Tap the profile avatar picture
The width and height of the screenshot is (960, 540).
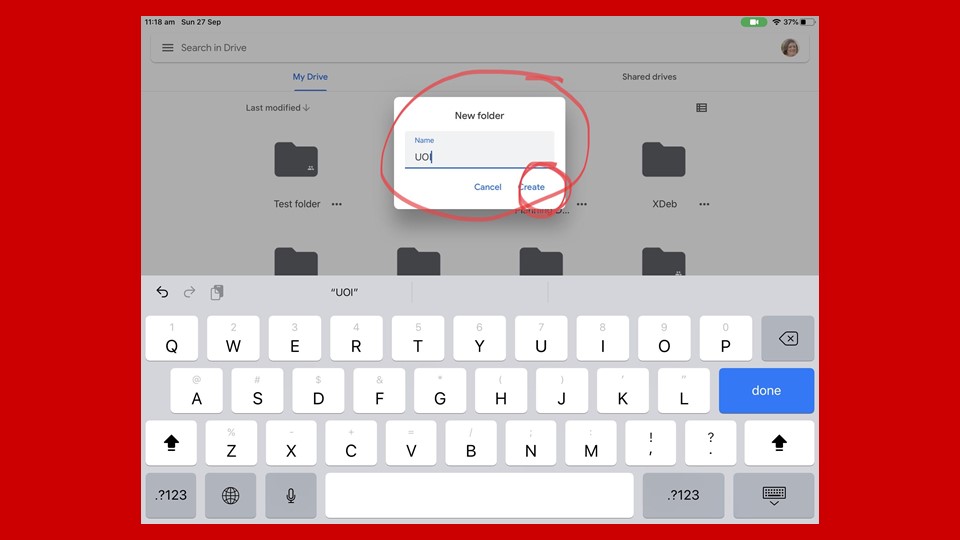(x=790, y=48)
